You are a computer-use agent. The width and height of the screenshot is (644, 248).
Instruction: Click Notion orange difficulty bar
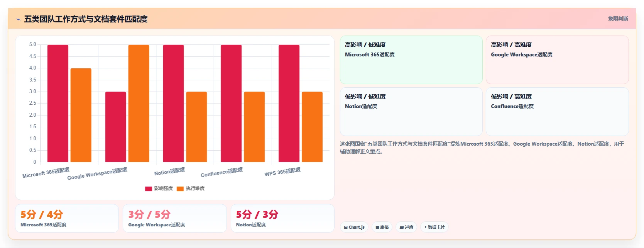pyautogui.click(x=197, y=127)
